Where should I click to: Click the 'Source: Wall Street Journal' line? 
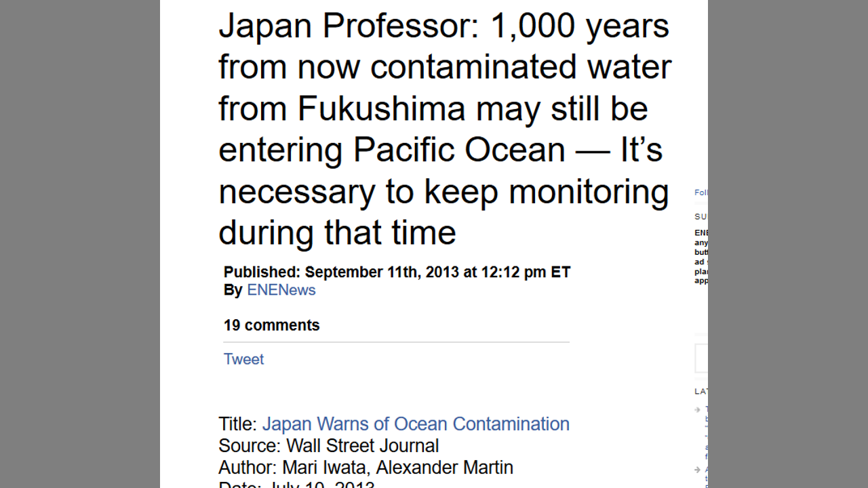(x=328, y=446)
